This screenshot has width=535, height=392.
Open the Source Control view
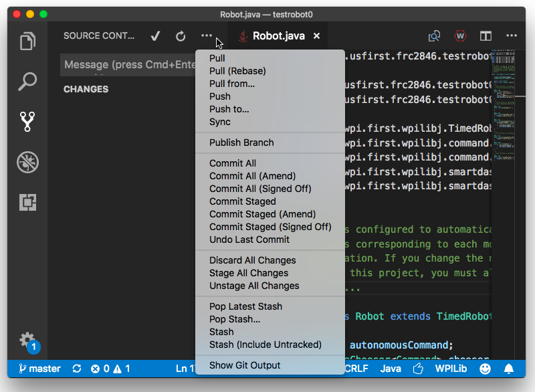[27, 122]
